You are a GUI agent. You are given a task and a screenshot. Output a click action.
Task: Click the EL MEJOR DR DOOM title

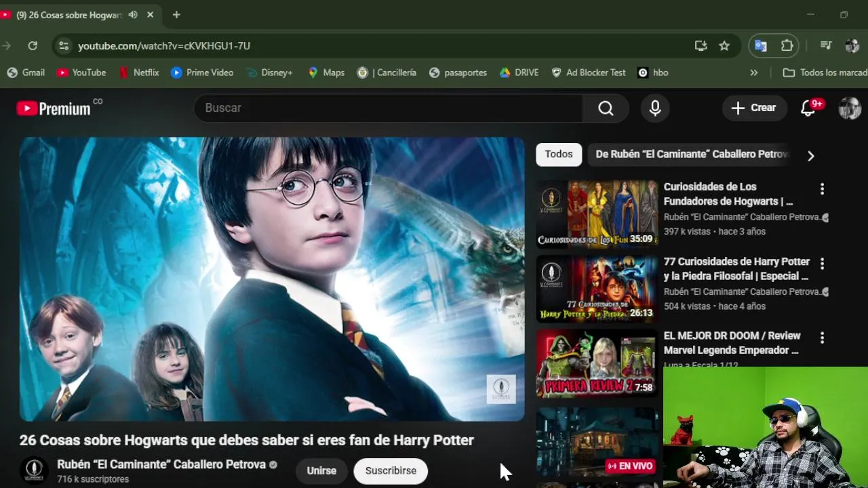coord(732,343)
